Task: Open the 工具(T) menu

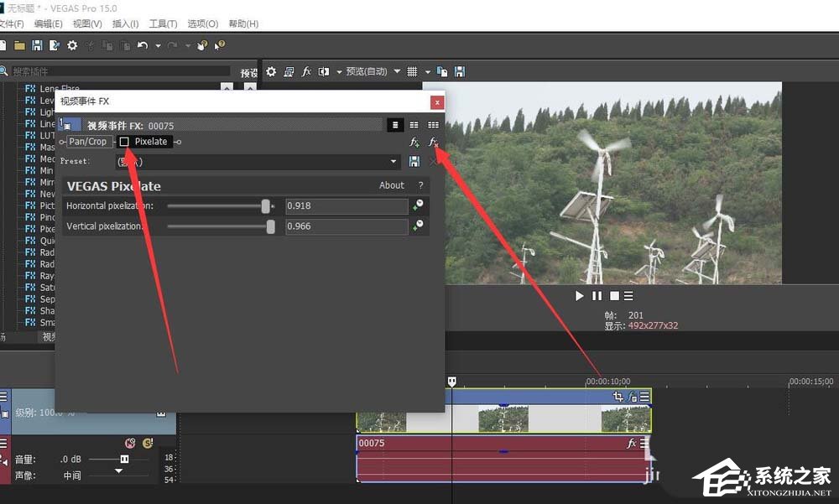Action: click(163, 23)
